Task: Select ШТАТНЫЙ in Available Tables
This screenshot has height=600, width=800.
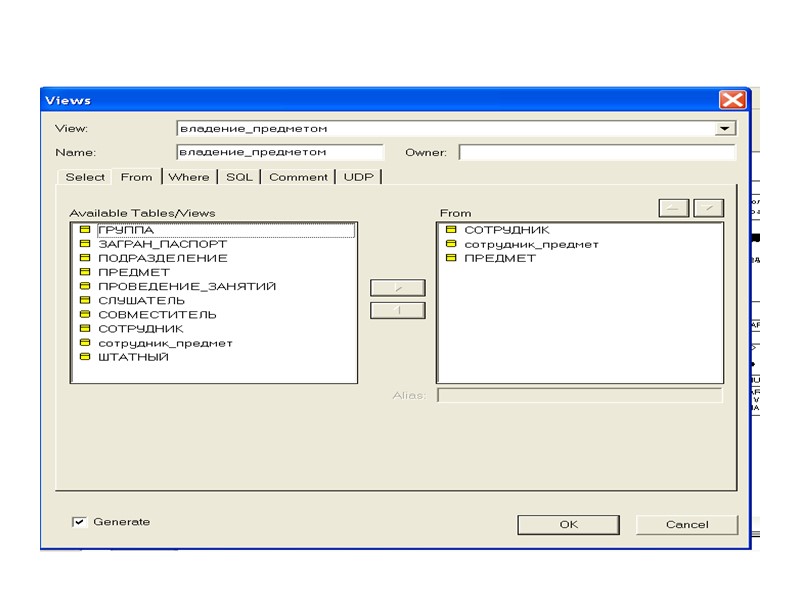Action: [x=133, y=357]
